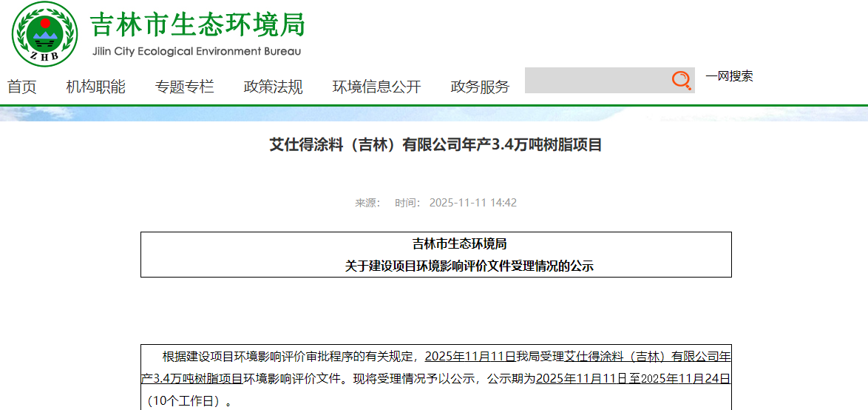Viewport: 868px width, 410px height.
Task: Navigate to 政务服务
Action: [x=481, y=87]
